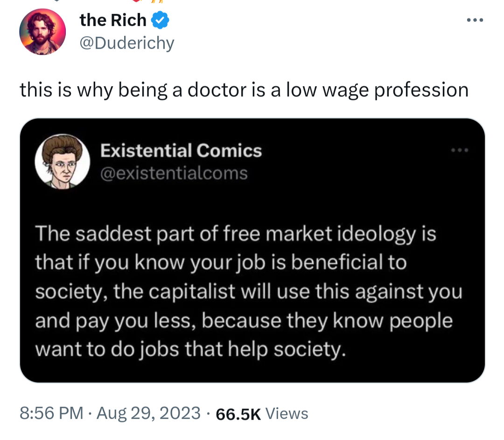Click the 8:56 PM timestamp
The height and width of the screenshot is (440, 504).
coord(51,413)
